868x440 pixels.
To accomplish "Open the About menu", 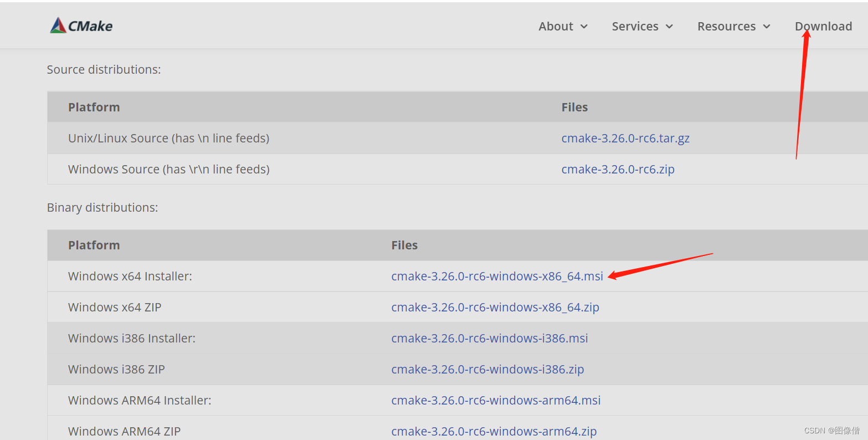I will 556,26.
